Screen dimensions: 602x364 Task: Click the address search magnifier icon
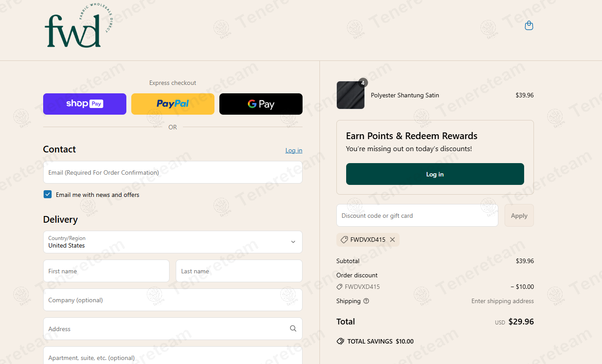click(293, 328)
